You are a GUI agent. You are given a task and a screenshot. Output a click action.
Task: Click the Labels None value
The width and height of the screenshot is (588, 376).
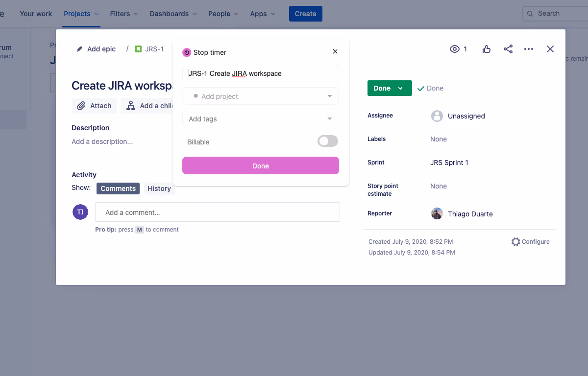pyautogui.click(x=439, y=139)
